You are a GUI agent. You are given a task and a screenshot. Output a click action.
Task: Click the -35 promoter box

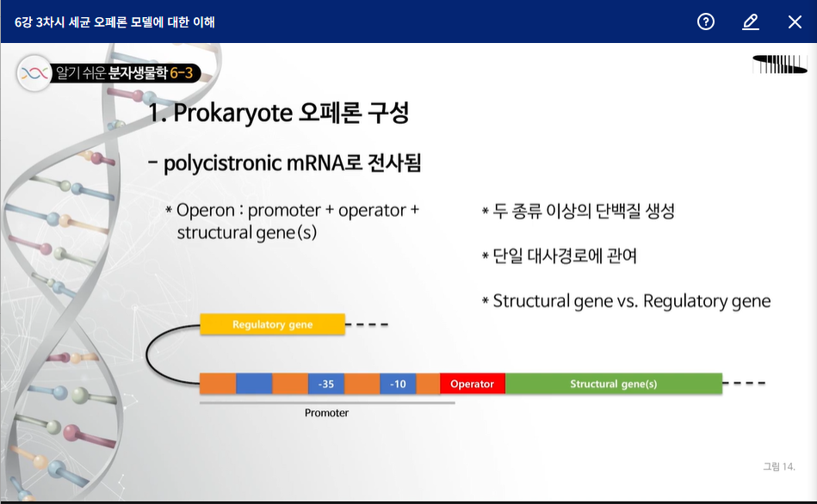326,384
